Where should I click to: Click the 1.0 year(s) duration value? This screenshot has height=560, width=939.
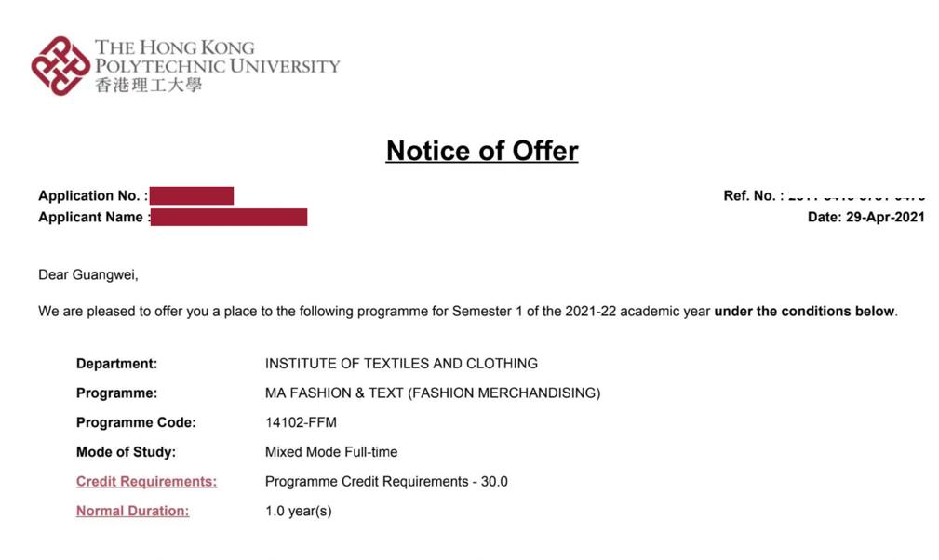click(298, 511)
